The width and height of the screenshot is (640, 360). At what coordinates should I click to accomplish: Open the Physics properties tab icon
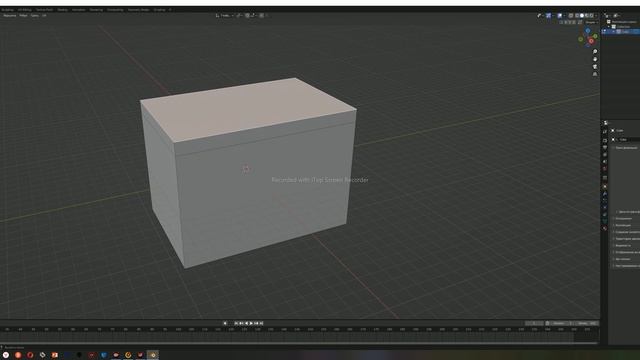(x=605, y=207)
